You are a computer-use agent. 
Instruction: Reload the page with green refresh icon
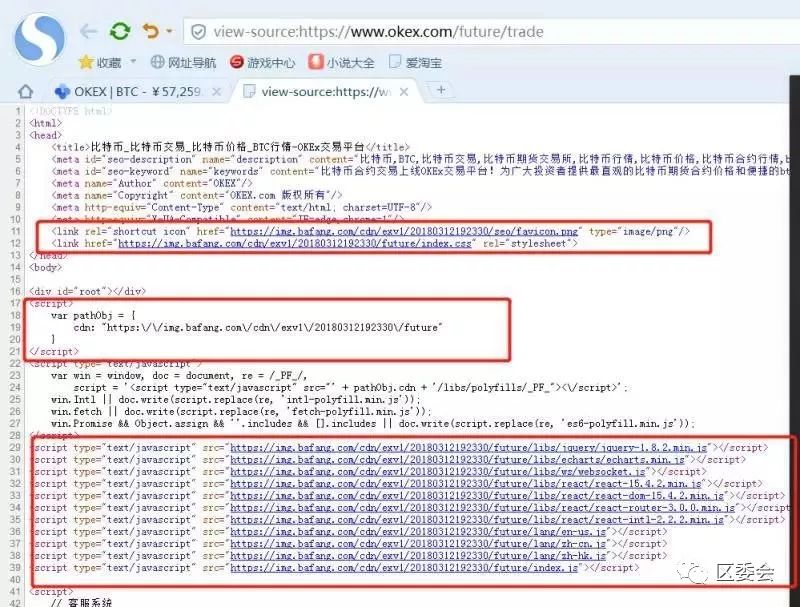(120, 32)
